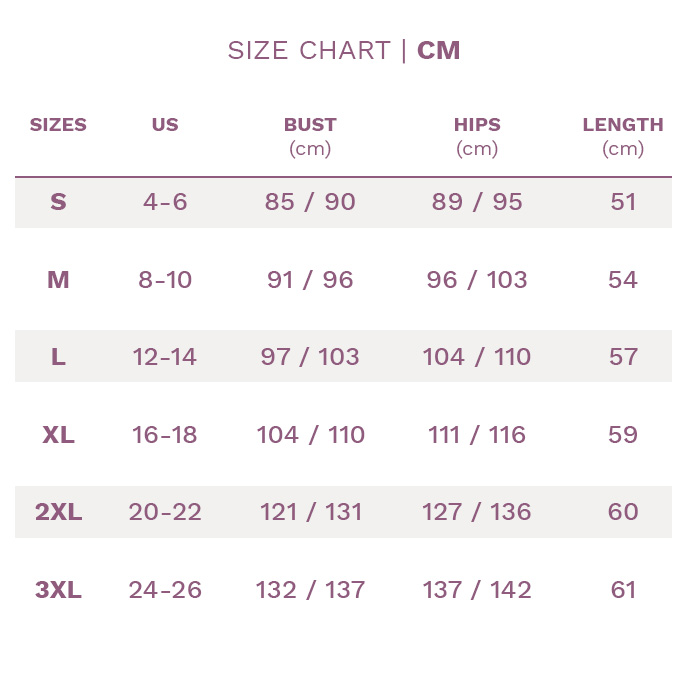The image size is (700, 700).
Task: Click bust value 97 / 103
Action: pyautogui.click(x=310, y=357)
